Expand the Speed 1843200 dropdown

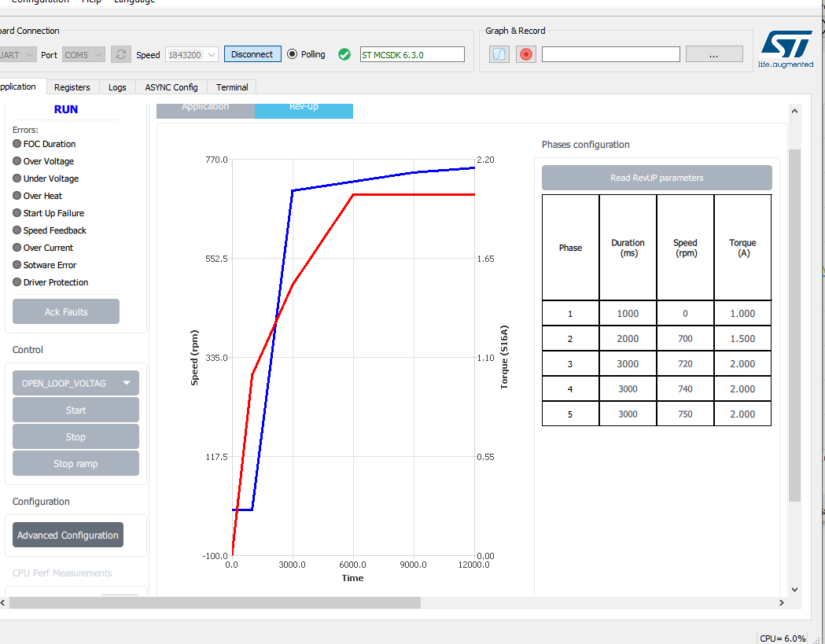pyautogui.click(x=191, y=54)
